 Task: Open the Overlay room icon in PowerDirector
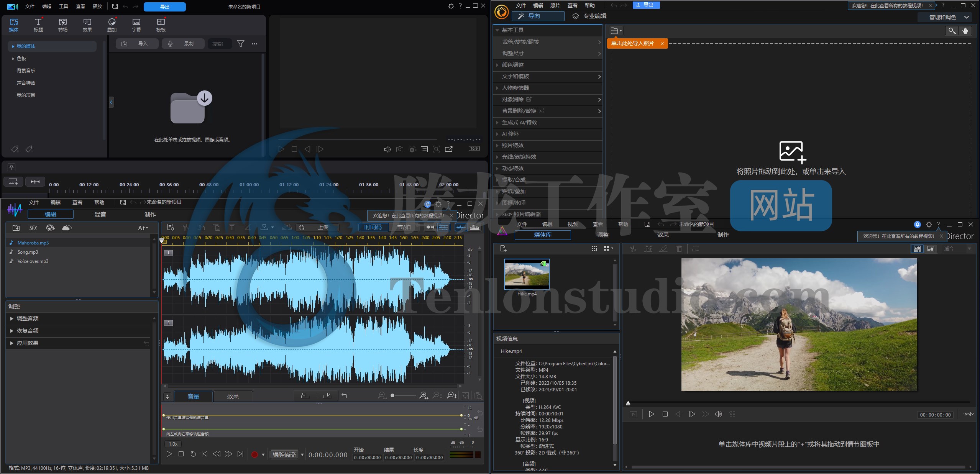[112, 25]
